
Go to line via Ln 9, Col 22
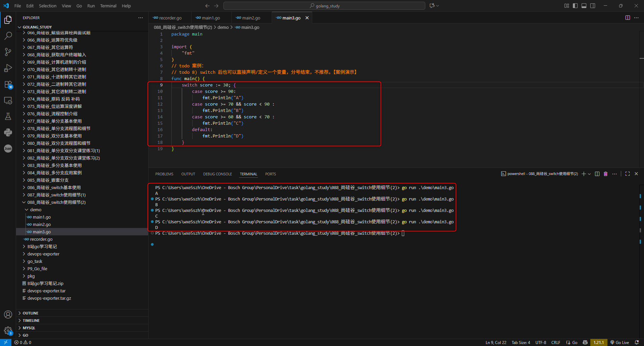point(496,342)
